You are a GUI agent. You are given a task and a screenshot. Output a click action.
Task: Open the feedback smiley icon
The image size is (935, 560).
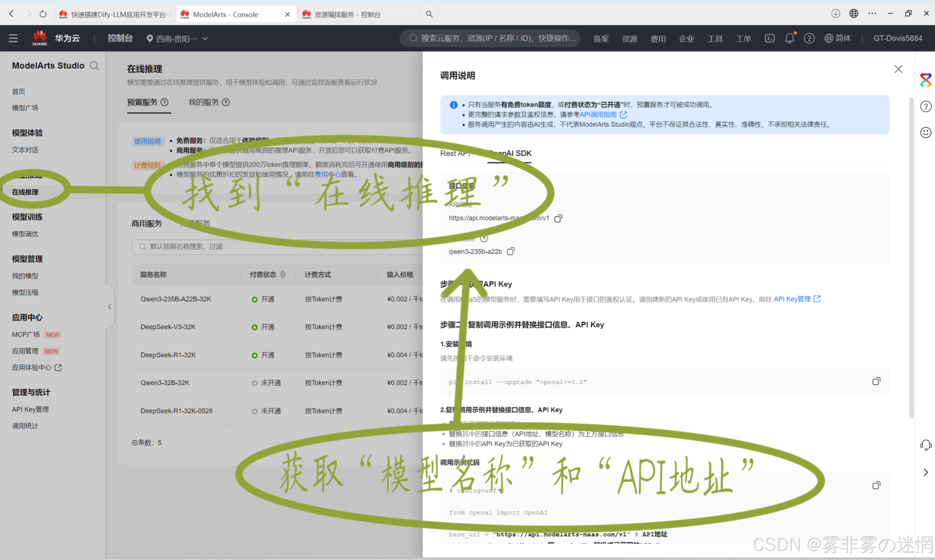pyautogui.click(x=925, y=132)
